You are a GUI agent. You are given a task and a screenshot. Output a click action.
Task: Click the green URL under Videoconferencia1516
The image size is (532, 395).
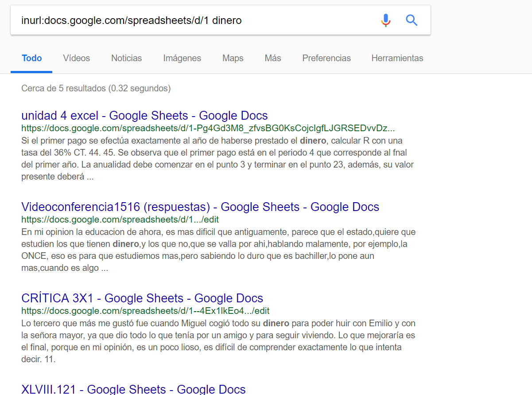coord(120,219)
